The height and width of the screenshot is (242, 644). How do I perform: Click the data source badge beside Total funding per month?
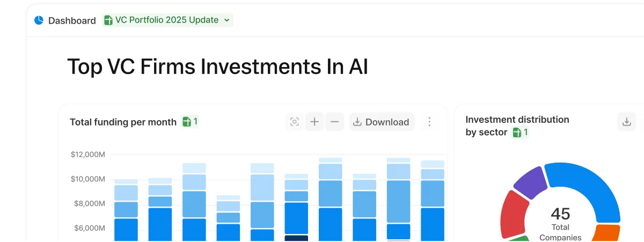tap(190, 122)
